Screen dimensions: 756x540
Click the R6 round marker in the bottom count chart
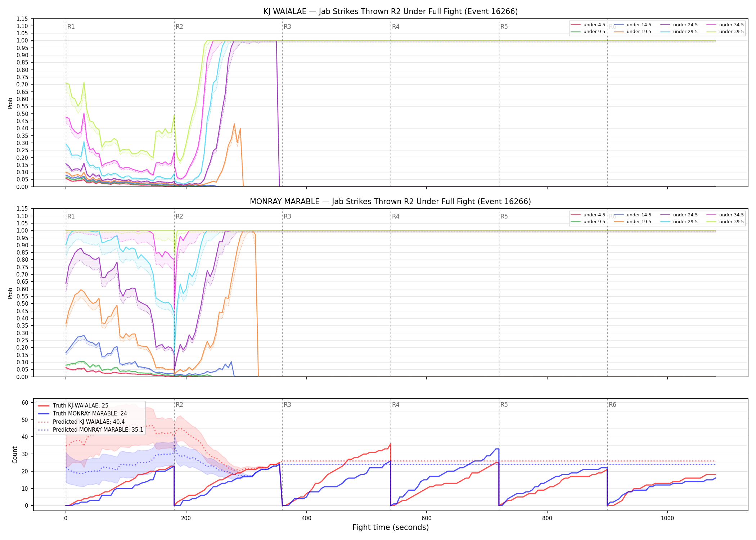click(x=612, y=405)
